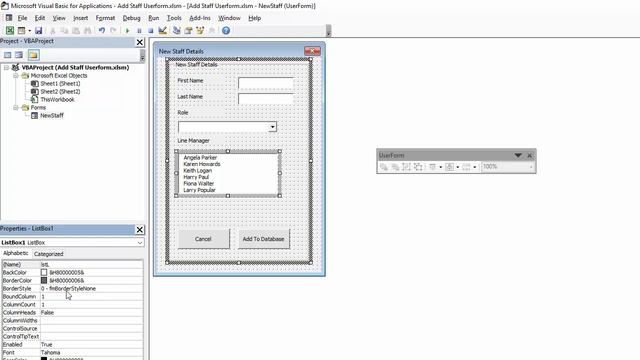The image size is (640, 360).
Task: Open the Insert menu
Action: [x=80, y=18]
